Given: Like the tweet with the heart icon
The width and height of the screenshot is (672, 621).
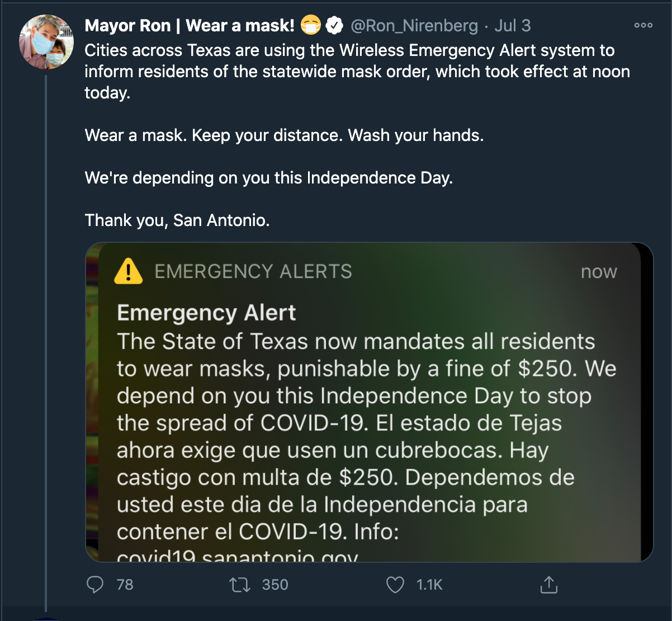Looking at the screenshot, I should coord(395,585).
